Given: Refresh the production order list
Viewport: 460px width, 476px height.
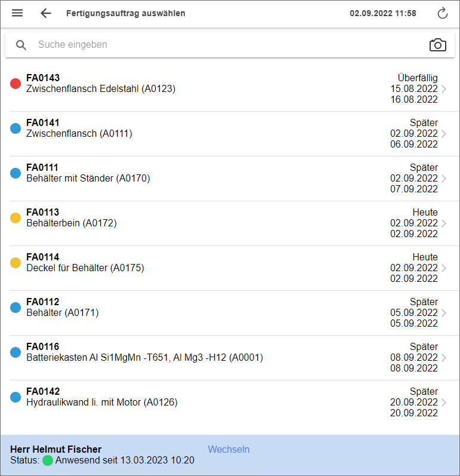Looking at the screenshot, I should [442, 13].
